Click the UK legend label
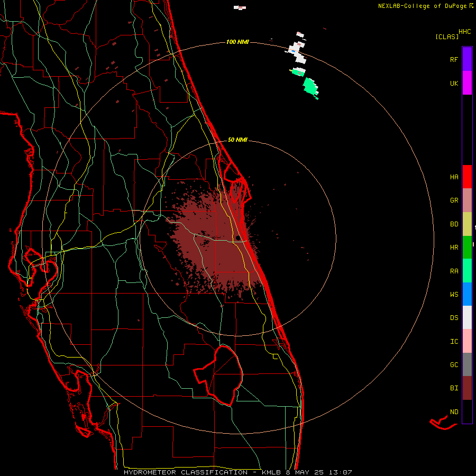This screenshot has height=476, width=476. pyautogui.click(x=454, y=83)
